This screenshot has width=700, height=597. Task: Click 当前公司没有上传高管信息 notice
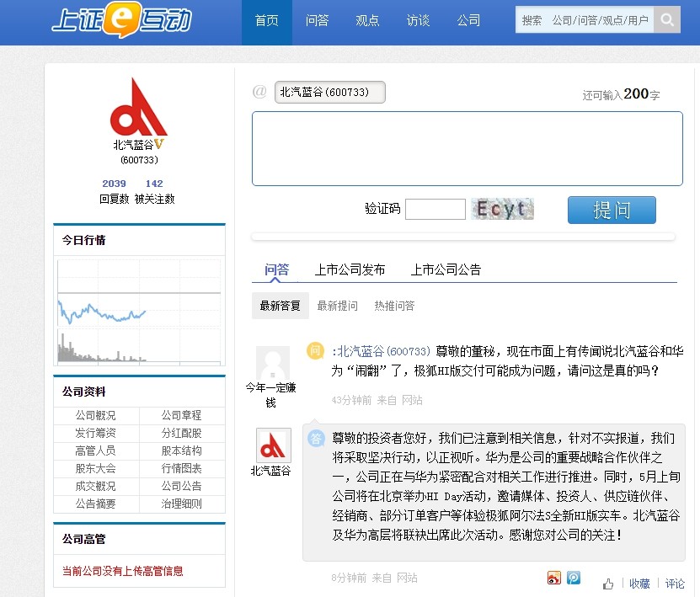(123, 571)
